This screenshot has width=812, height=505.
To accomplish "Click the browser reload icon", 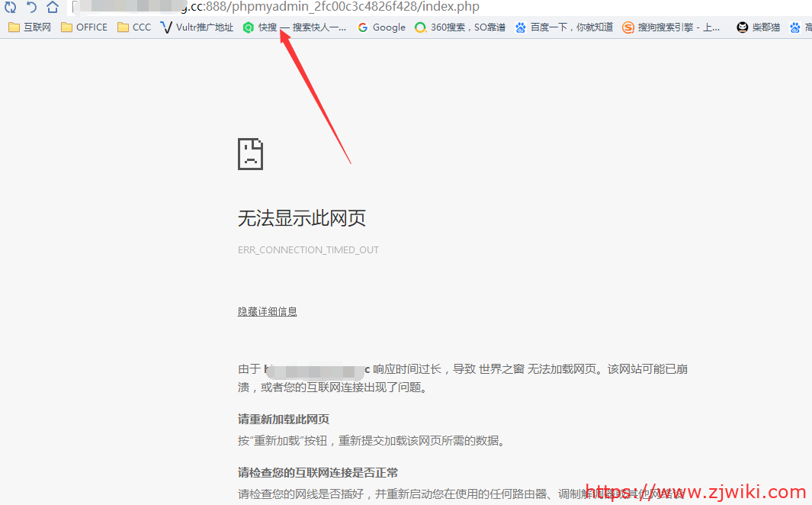I will pyautogui.click(x=11, y=7).
